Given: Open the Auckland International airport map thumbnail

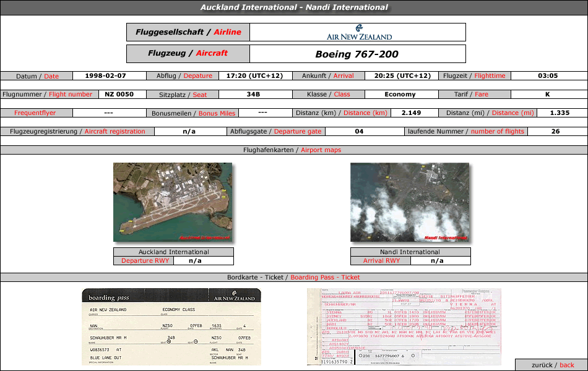Looking at the screenshot, I should point(173,202).
